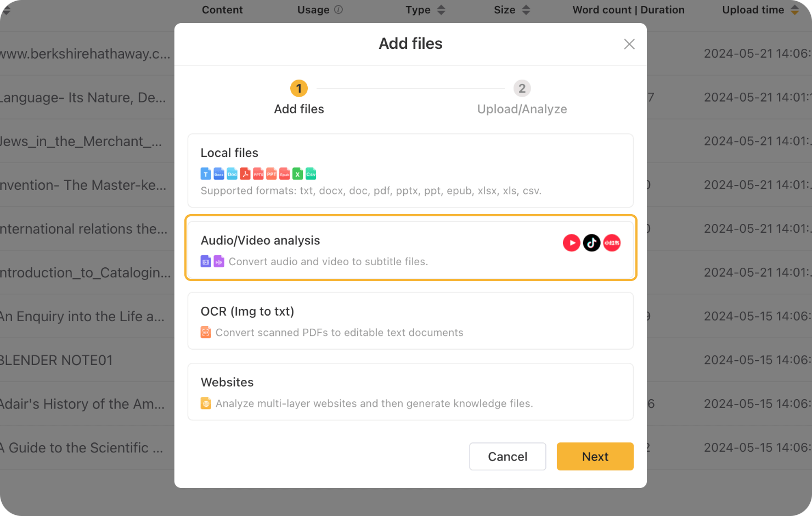Viewport: 812px width, 516px height.
Task: Click the red PDF file-type icon
Action: click(245, 174)
